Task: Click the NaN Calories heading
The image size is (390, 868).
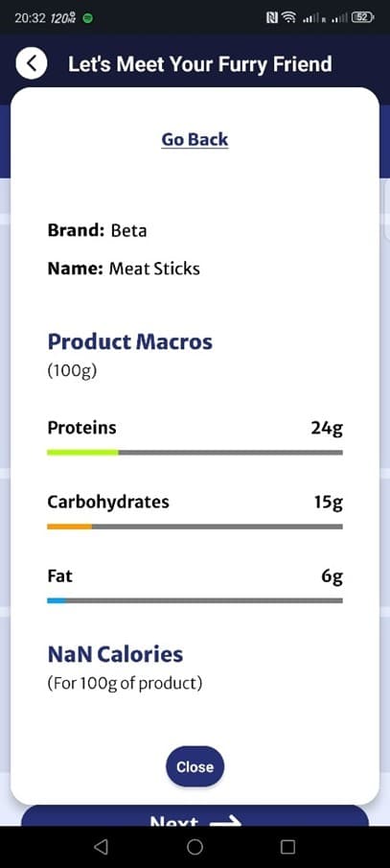Action: tap(115, 654)
